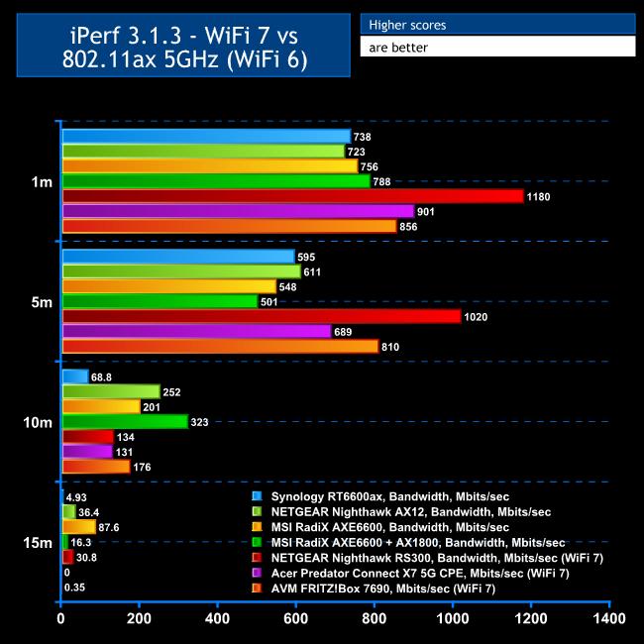Image resolution: width=644 pixels, height=644 pixels.
Task: Click the data label '16.3'
Action: [x=81, y=543]
